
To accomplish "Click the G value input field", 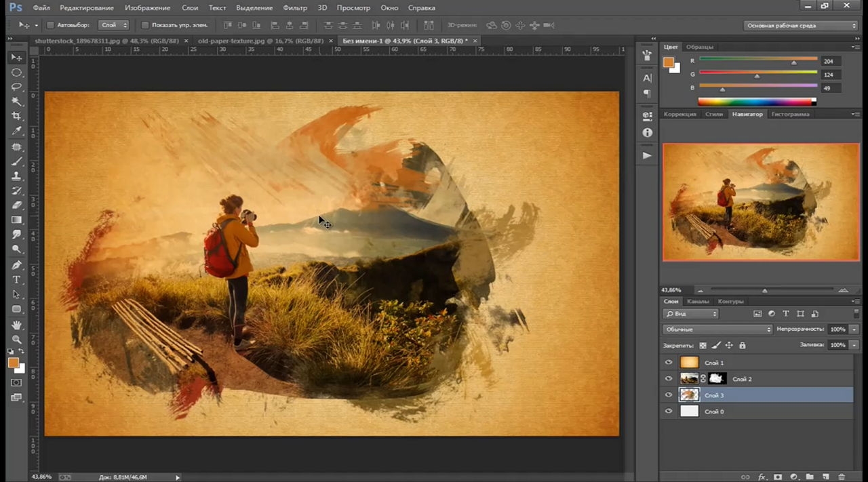I will pos(831,75).
